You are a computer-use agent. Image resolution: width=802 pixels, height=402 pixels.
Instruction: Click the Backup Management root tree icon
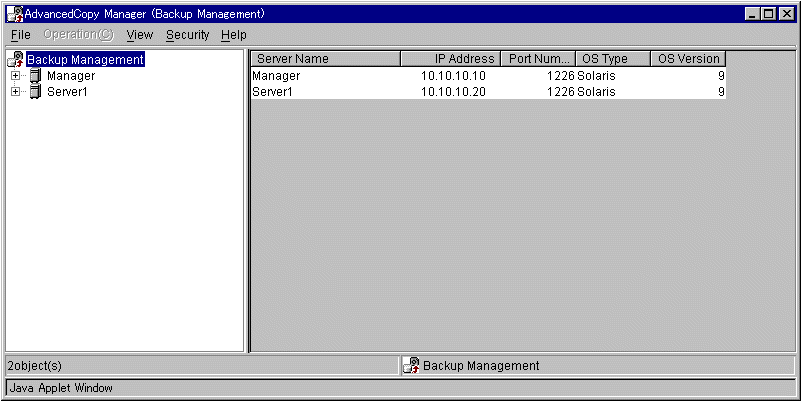pos(16,59)
